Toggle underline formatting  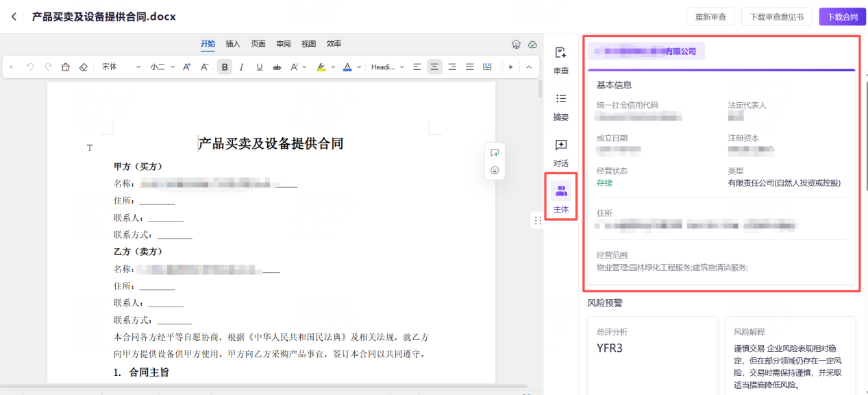260,67
